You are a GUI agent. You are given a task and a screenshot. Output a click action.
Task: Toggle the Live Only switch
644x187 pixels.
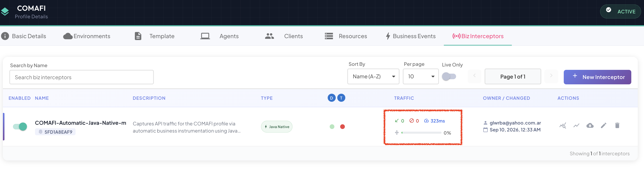coord(449,76)
